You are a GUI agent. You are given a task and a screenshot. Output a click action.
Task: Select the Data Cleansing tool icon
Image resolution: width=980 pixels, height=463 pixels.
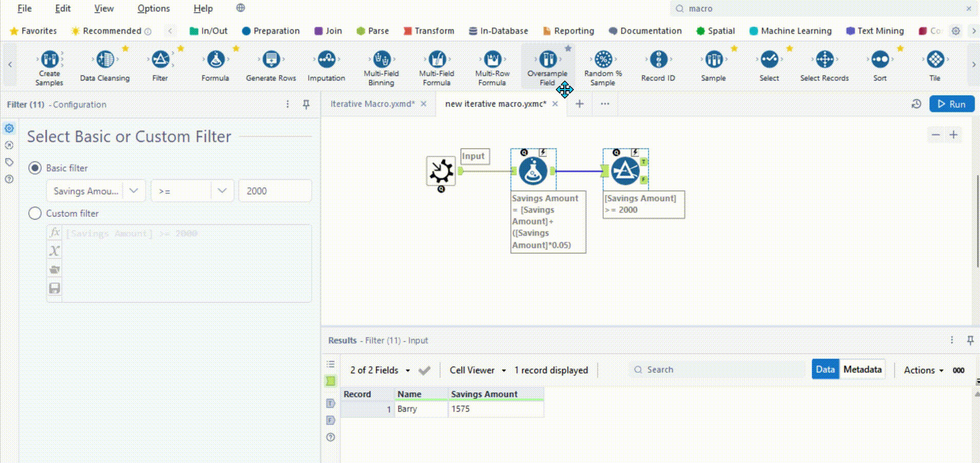[105, 59]
